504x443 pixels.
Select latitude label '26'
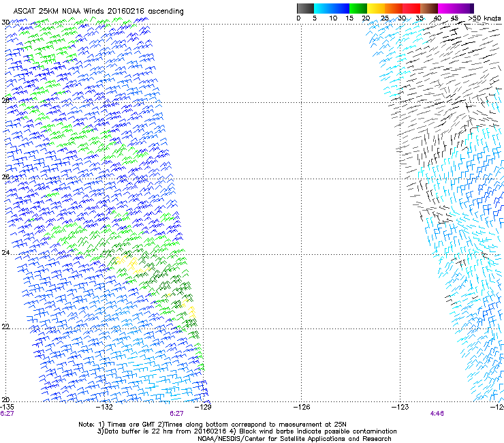(x=5, y=177)
